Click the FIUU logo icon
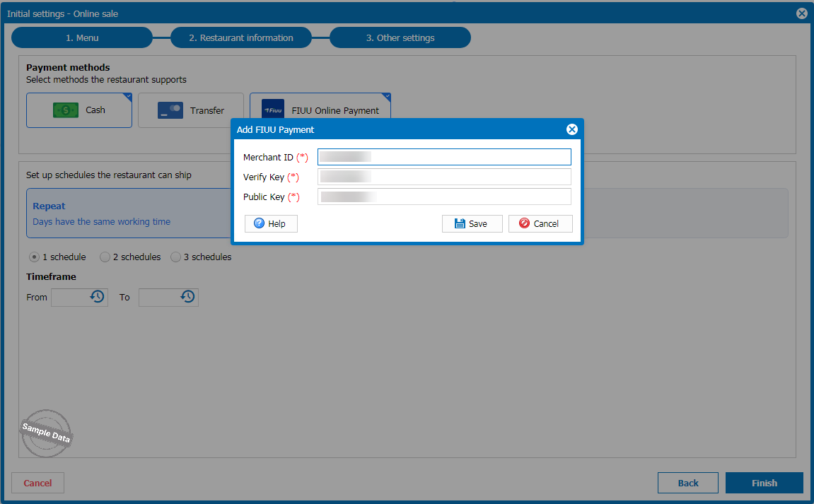This screenshot has width=814, height=504. coord(272,110)
